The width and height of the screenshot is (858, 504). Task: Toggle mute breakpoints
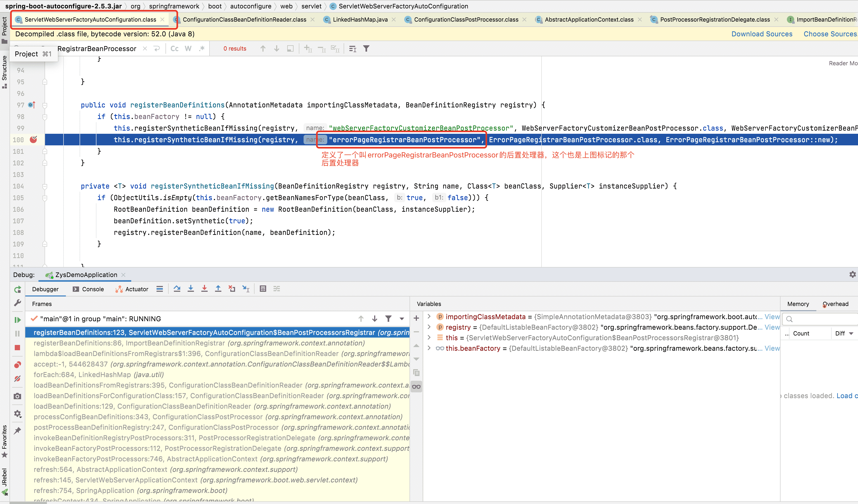(17, 378)
